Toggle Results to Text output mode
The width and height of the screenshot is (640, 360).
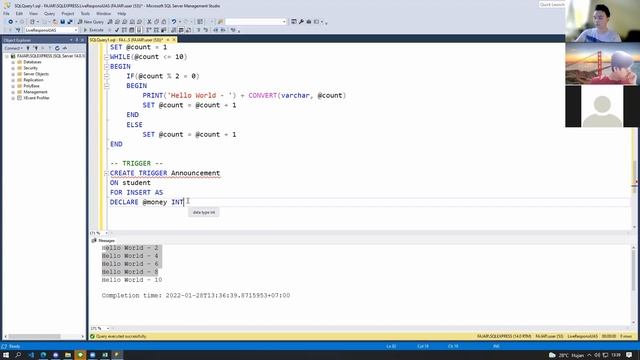click(173, 30)
